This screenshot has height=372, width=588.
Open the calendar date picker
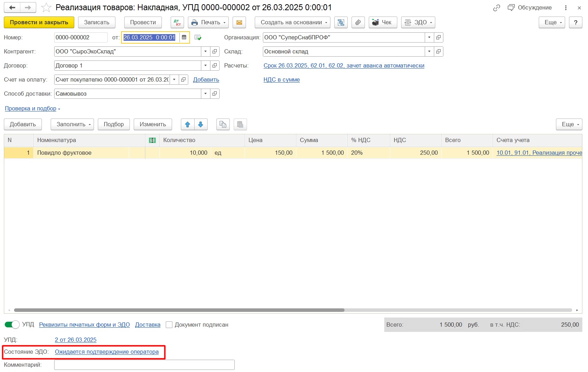[x=184, y=38]
